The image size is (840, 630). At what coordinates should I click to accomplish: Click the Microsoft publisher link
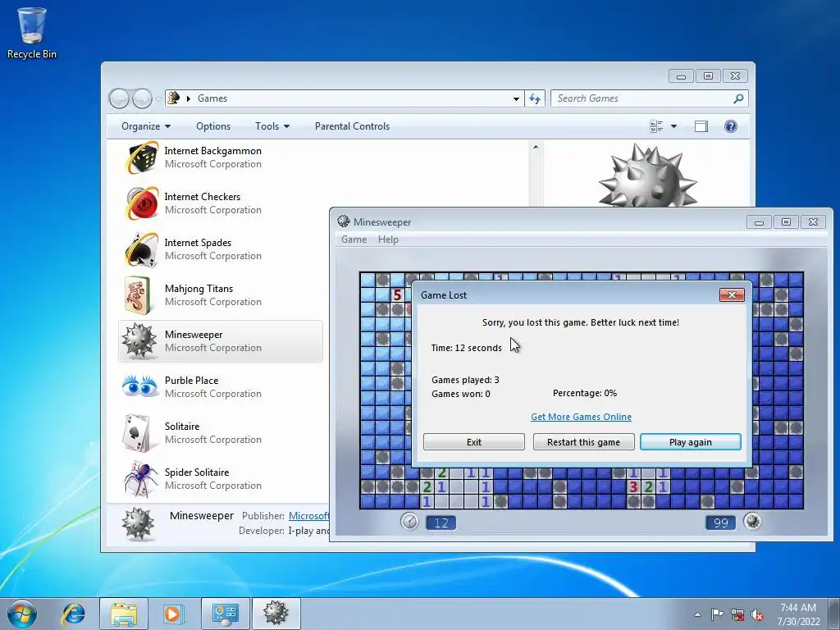[x=308, y=516]
